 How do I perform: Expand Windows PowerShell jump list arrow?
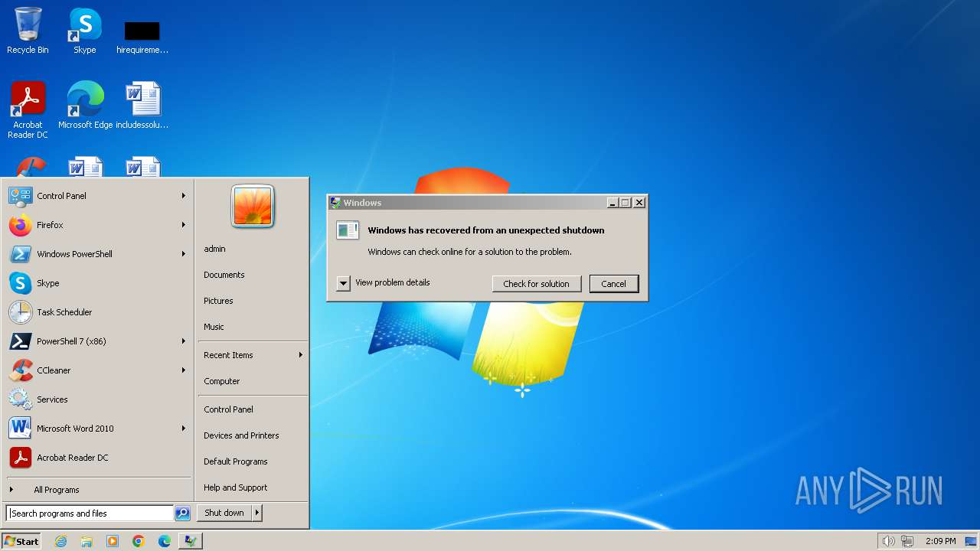[184, 254]
